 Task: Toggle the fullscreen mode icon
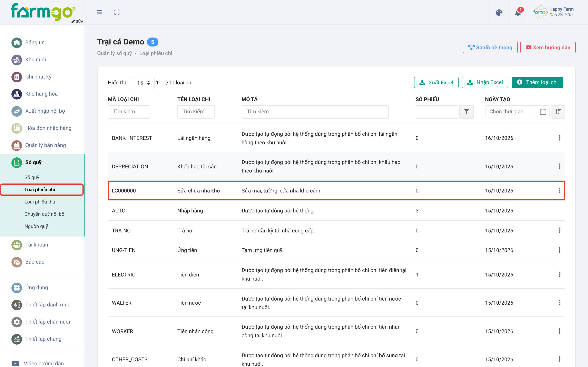click(117, 12)
